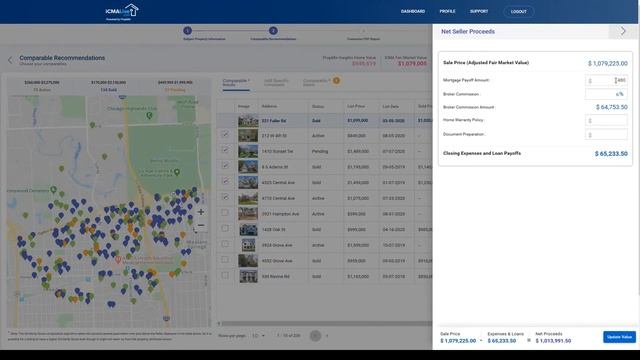This screenshot has width=640, height=360.
Task: Uncheck the Sunset Ter row checkbox
Action: point(225,150)
